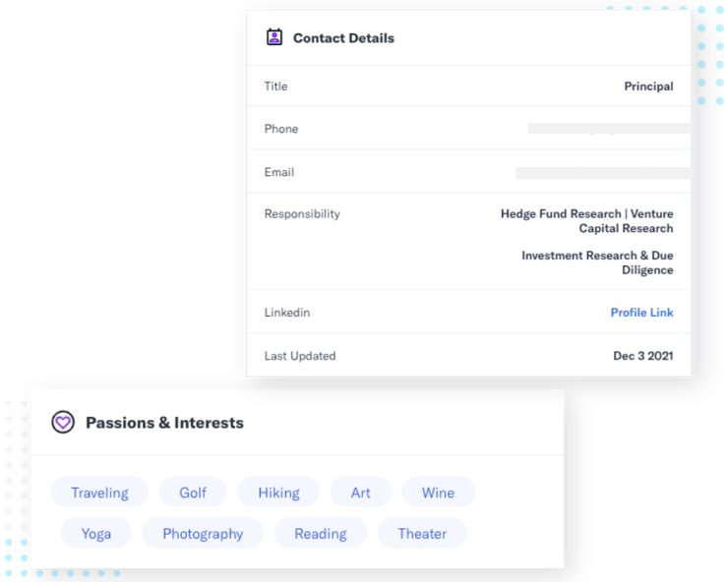The height and width of the screenshot is (582, 728).
Task: Click the Dec 3 2021 last updated date
Action: (x=643, y=356)
